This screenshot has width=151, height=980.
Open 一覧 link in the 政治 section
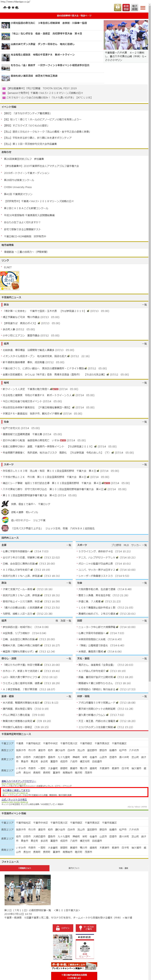[144, 305]
